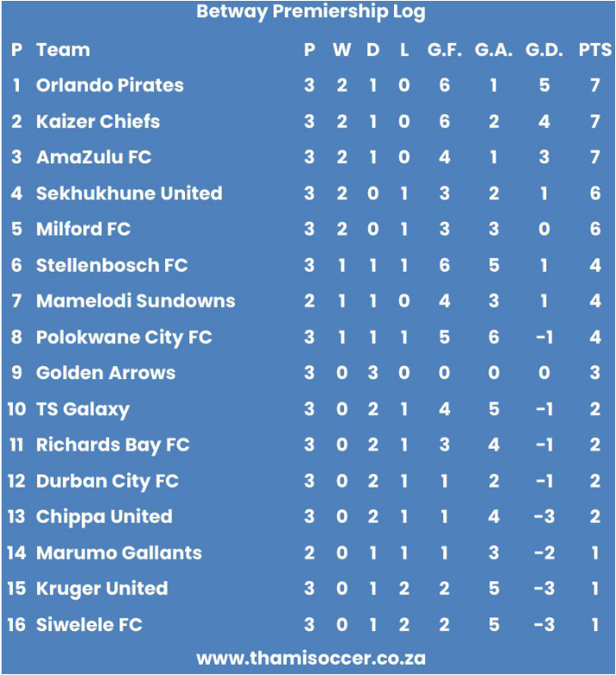Select the Kaizer Chiefs row name
616x675 pixels.
(x=98, y=121)
